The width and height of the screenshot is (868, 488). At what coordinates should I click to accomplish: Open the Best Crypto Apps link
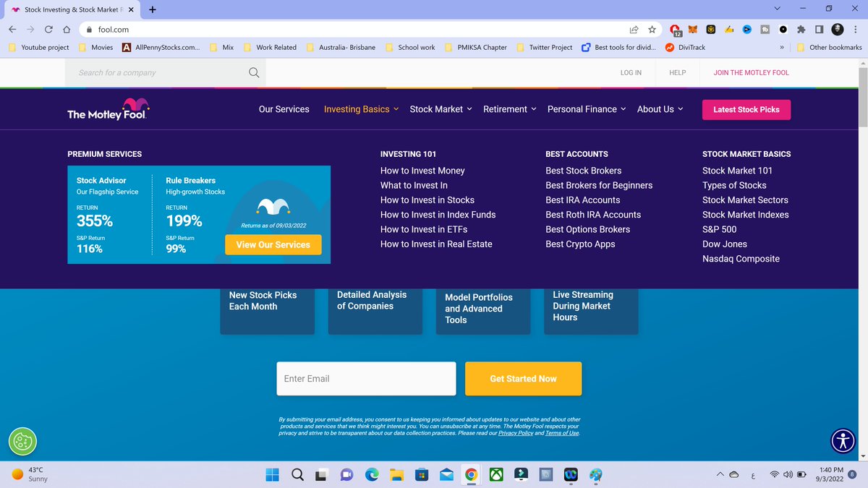(x=580, y=244)
